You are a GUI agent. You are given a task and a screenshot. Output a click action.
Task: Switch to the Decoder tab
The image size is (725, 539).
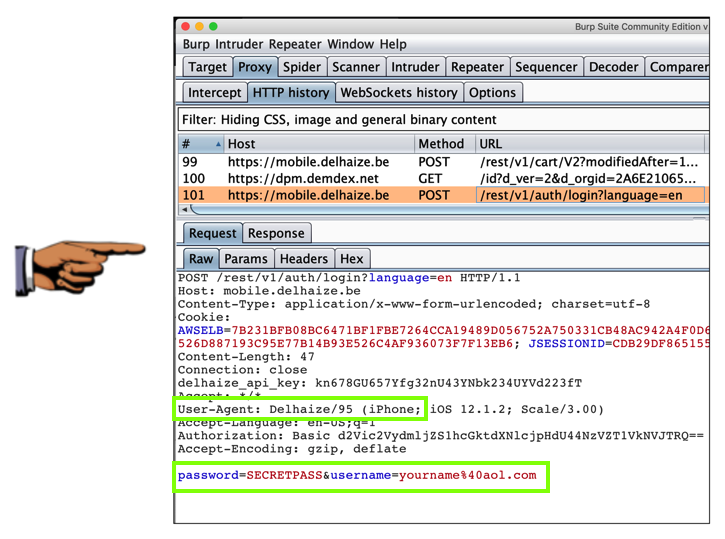pos(614,67)
